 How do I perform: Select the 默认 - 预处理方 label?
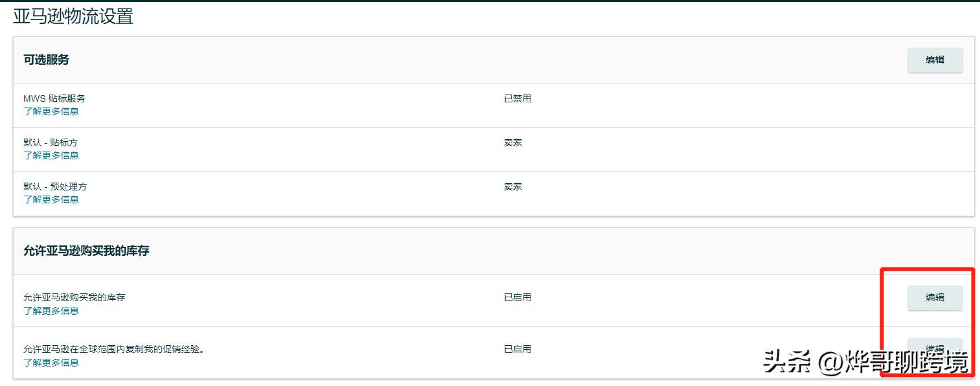[55, 187]
